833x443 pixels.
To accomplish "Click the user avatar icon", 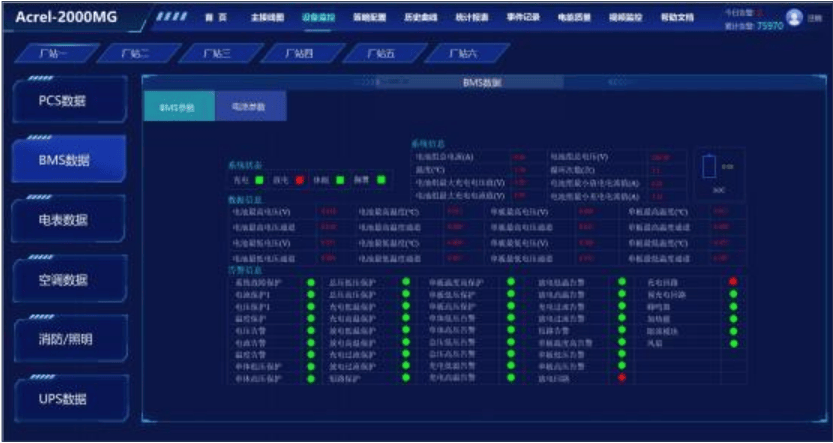I will (x=794, y=17).
